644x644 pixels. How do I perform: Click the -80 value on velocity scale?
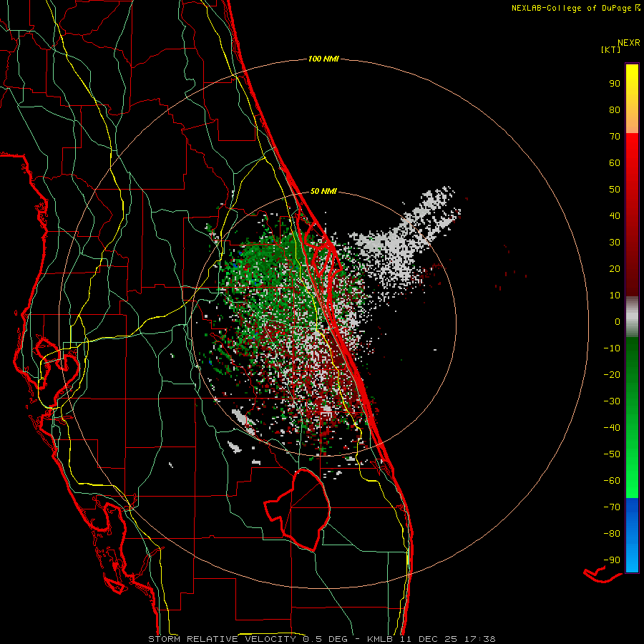[x=612, y=534]
